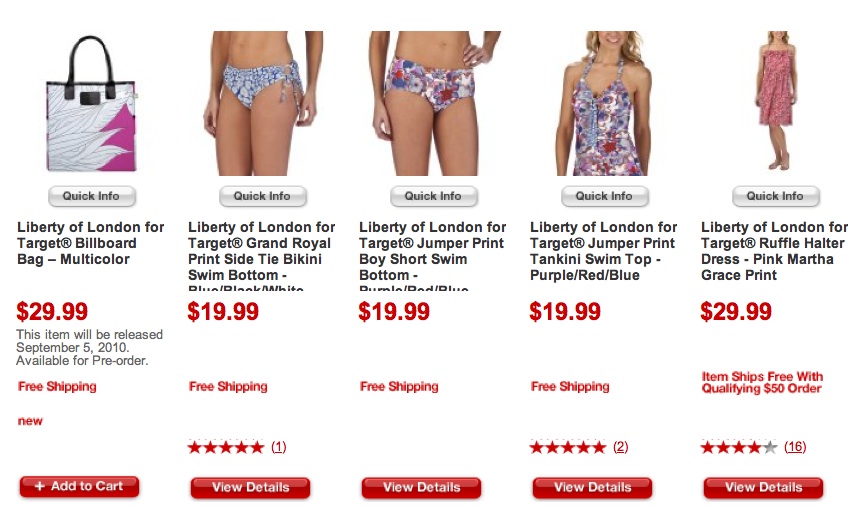View Details for Boy Short Swim Bottom
This screenshot has width=863, height=510.
pos(422,487)
